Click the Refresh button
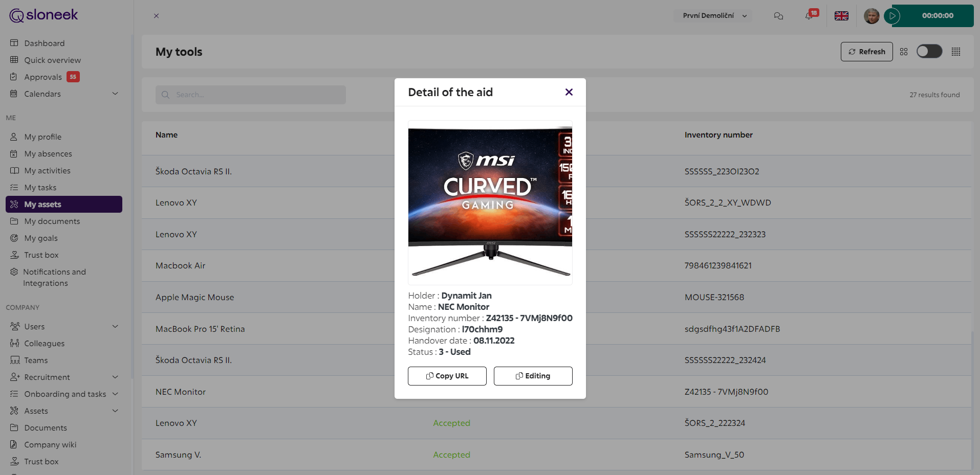Screen dimensions: 980x475 point(867,52)
